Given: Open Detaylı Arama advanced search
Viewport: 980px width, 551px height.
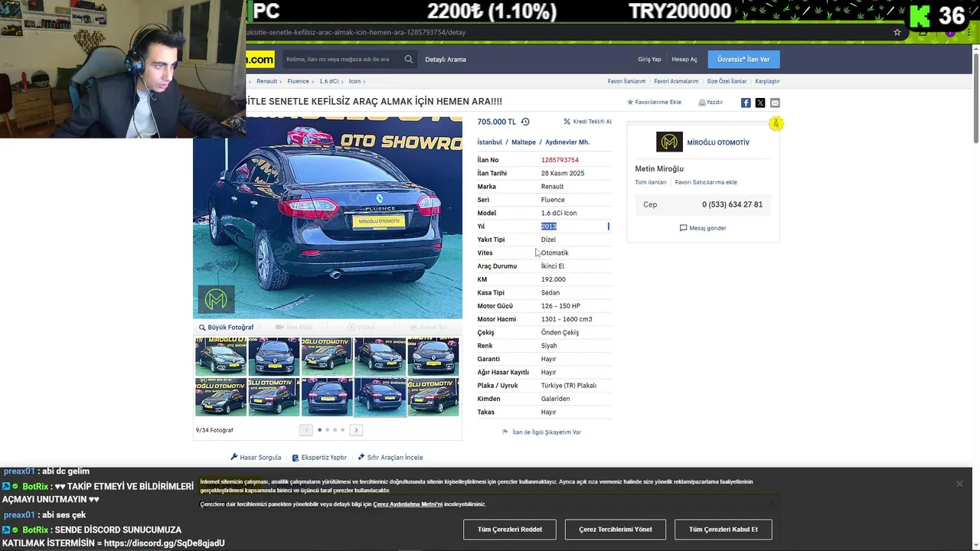Looking at the screenshot, I should coord(446,59).
